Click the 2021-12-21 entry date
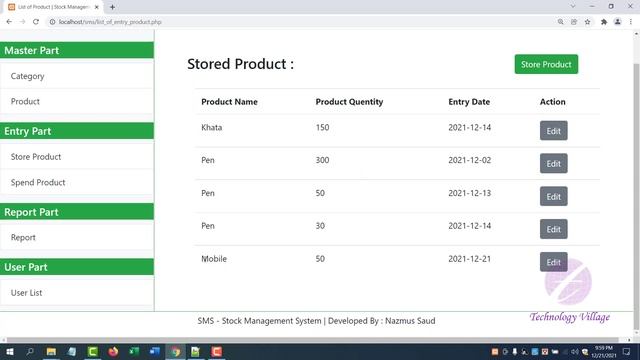The image size is (640, 360). (469, 259)
